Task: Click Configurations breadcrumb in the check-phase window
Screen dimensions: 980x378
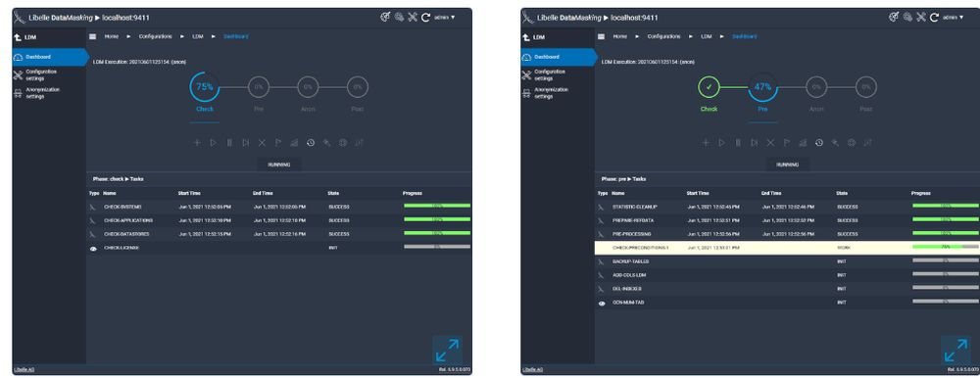Action: point(155,36)
